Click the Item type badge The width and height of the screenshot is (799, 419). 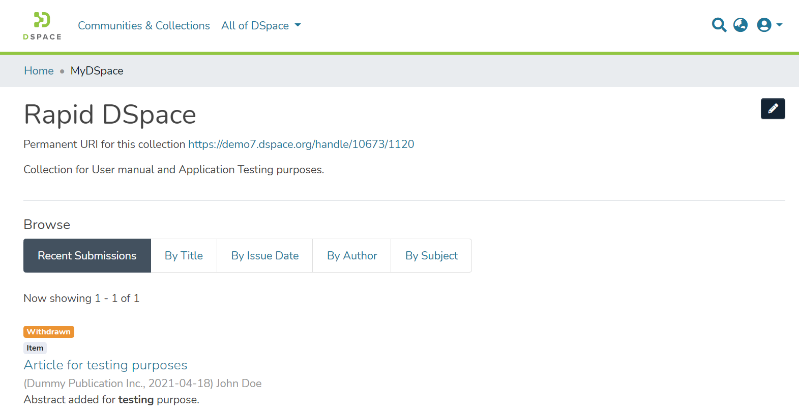tap(35, 348)
